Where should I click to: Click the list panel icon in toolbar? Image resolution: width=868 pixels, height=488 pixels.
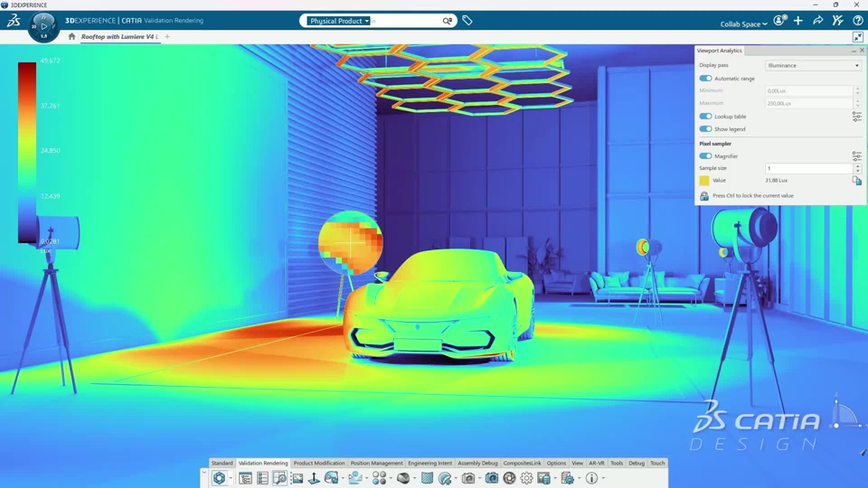pyautogui.click(x=262, y=478)
